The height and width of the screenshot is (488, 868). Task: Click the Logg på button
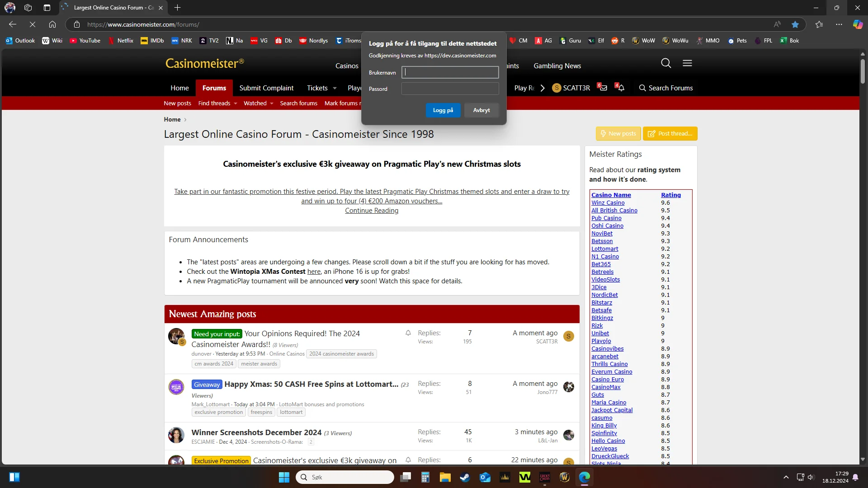pos(443,110)
